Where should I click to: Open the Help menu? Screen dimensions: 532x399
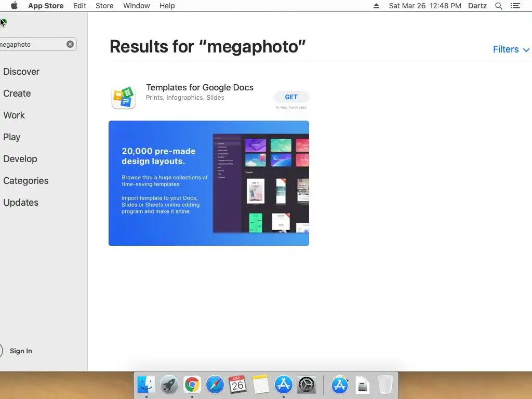click(x=167, y=6)
